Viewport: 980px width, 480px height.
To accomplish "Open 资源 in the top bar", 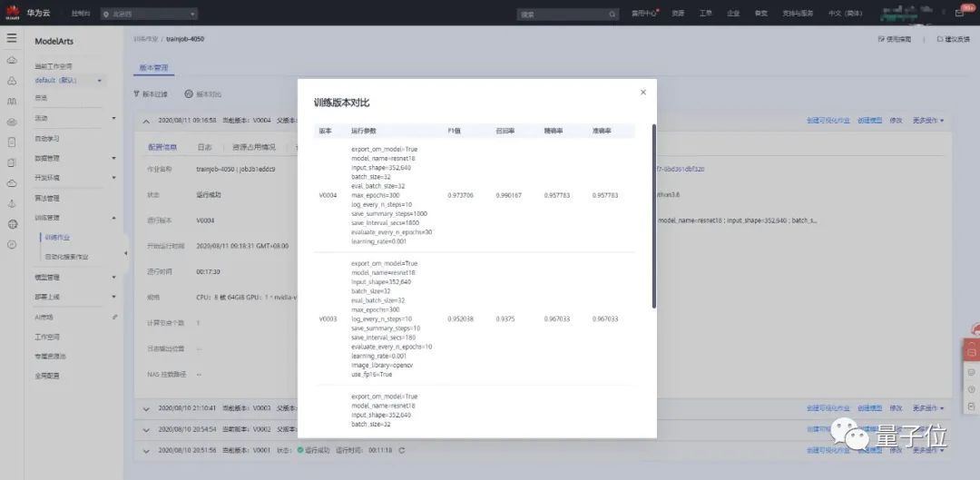I will point(678,14).
